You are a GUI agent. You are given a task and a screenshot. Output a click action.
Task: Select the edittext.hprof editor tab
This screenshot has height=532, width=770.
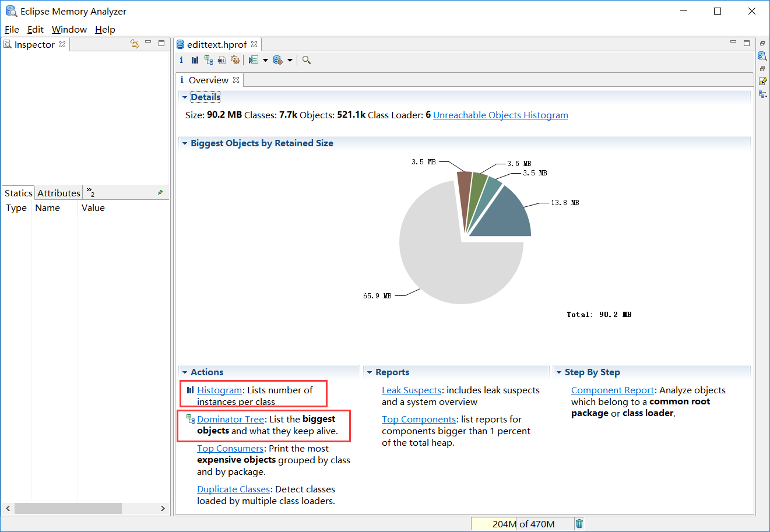[217, 44]
